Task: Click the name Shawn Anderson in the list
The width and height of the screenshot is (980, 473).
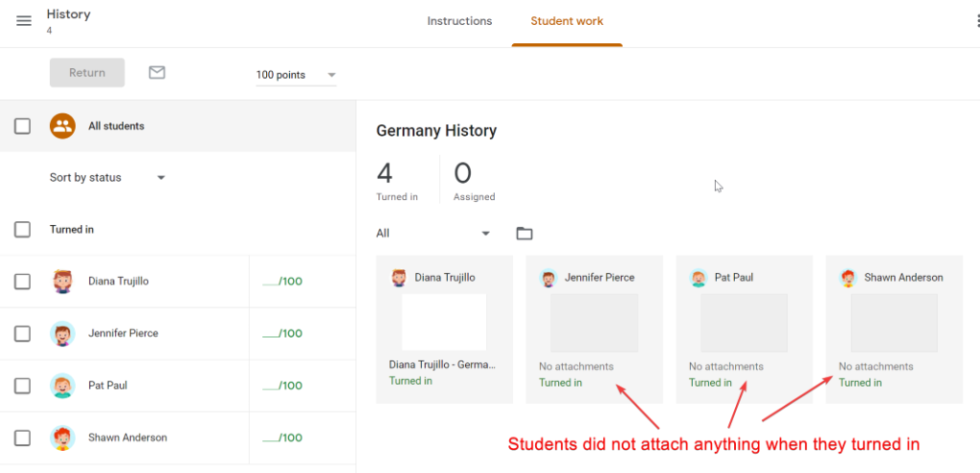Action: (x=127, y=438)
